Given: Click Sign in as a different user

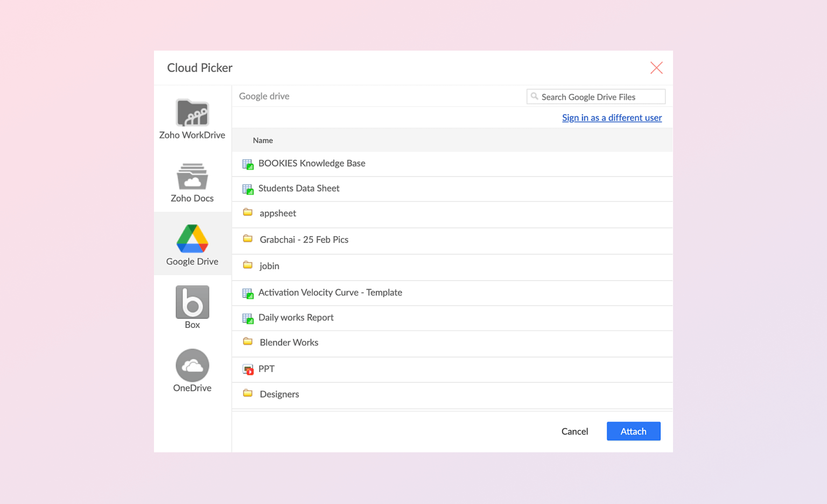Looking at the screenshot, I should click(612, 117).
